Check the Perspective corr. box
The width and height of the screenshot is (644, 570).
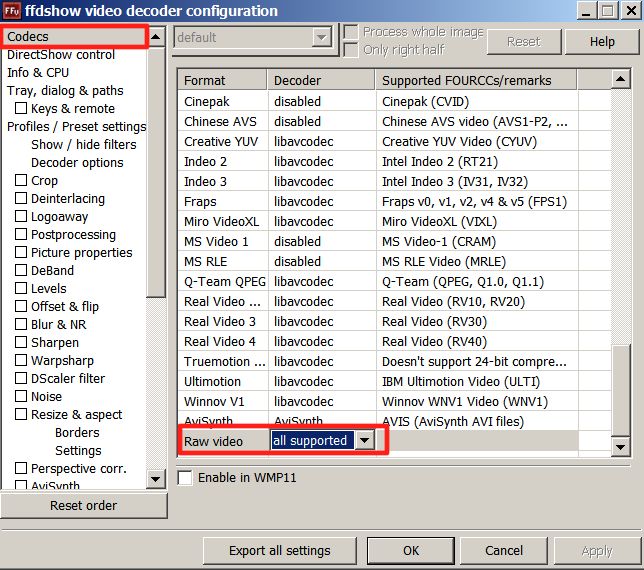coord(21,469)
